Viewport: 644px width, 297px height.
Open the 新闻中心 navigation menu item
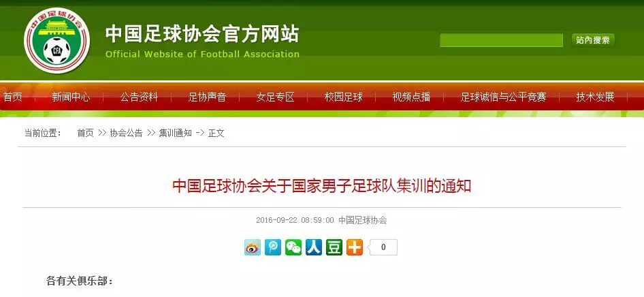(x=71, y=97)
